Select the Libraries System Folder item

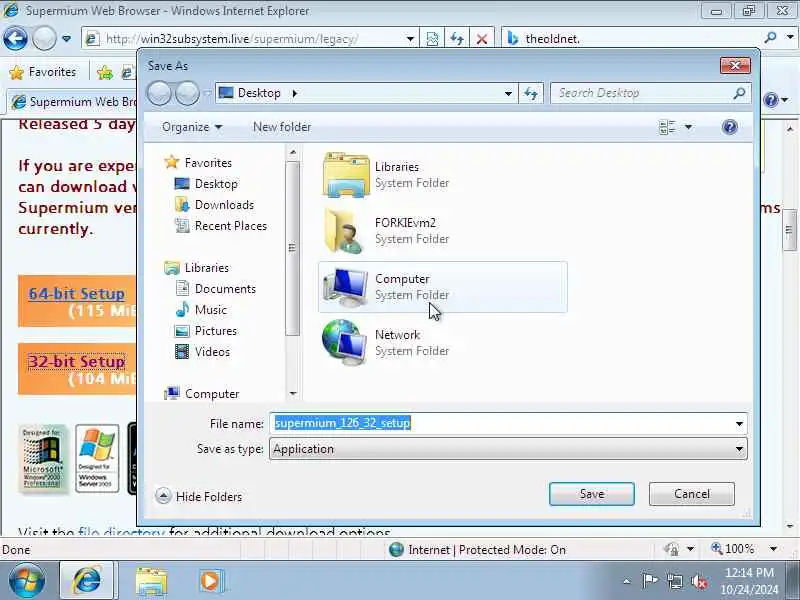click(442, 175)
